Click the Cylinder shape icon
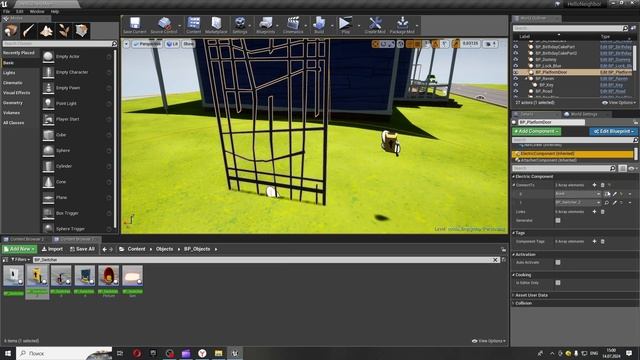Viewport: 640px width, 360px height. 48,166
